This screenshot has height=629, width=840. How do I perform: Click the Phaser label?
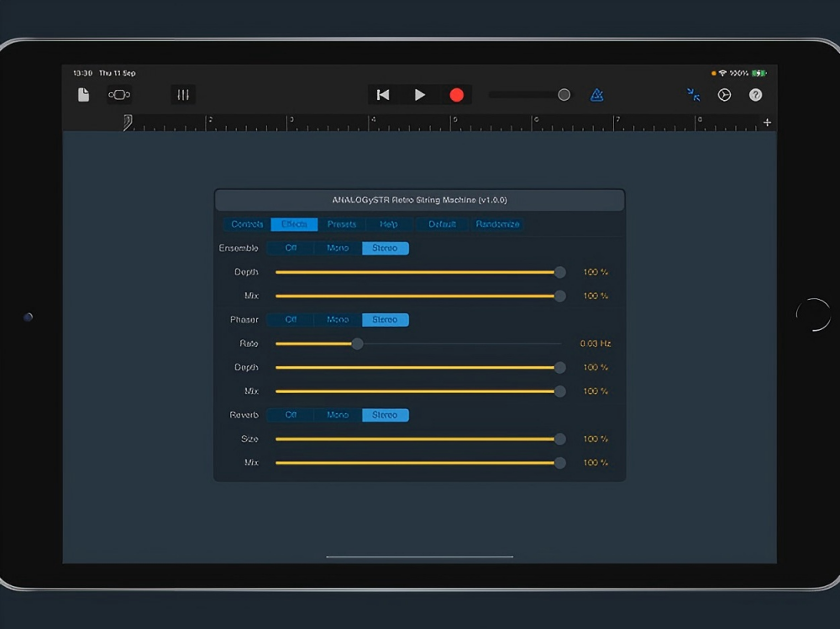click(x=244, y=320)
